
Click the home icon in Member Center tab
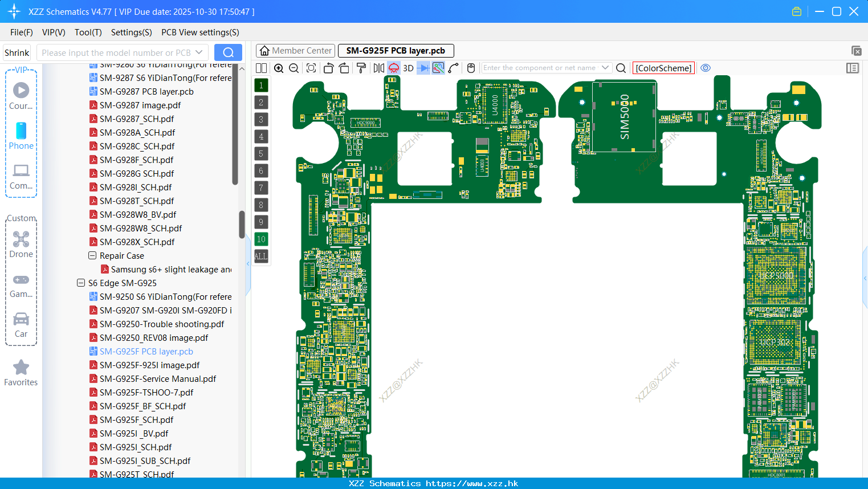click(x=264, y=51)
